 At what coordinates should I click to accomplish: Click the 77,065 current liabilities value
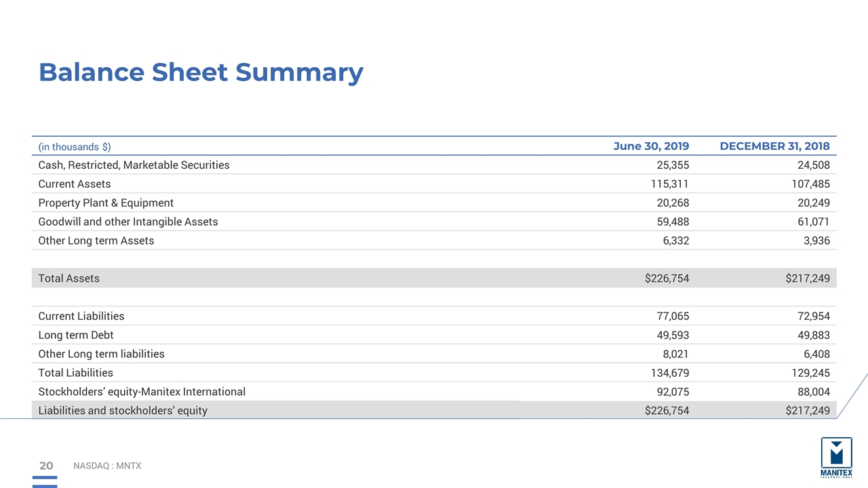673,316
